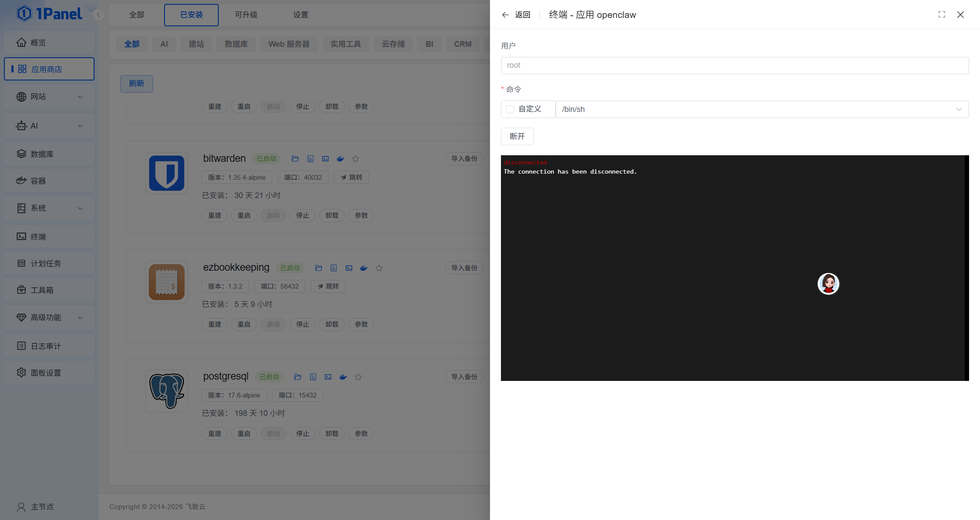Expand the 网站 sidebar menu
The width and height of the screenshot is (980, 520).
click(x=49, y=97)
